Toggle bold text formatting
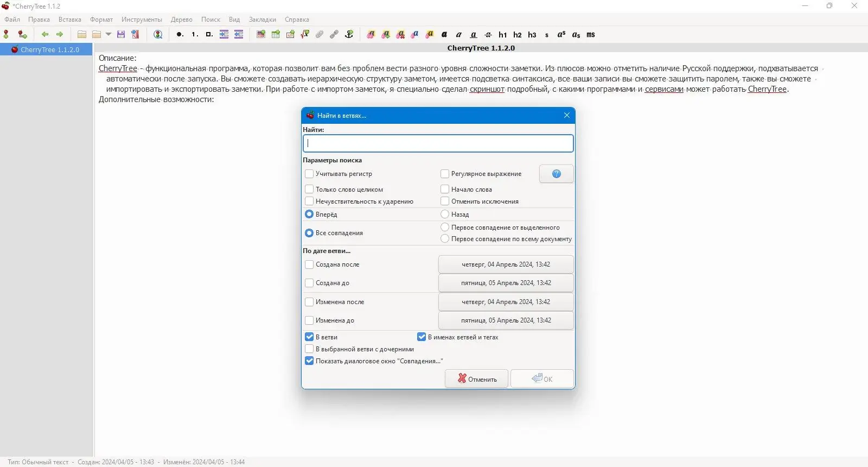868x467 pixels. click(x=444, y=34)
